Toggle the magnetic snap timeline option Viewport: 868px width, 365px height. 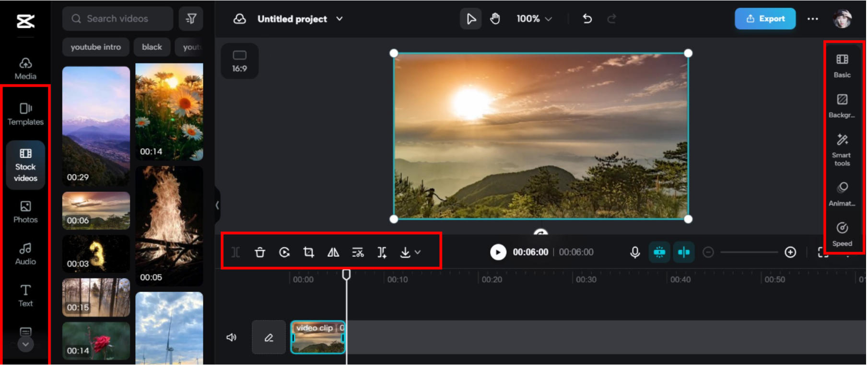click(659, 252)
